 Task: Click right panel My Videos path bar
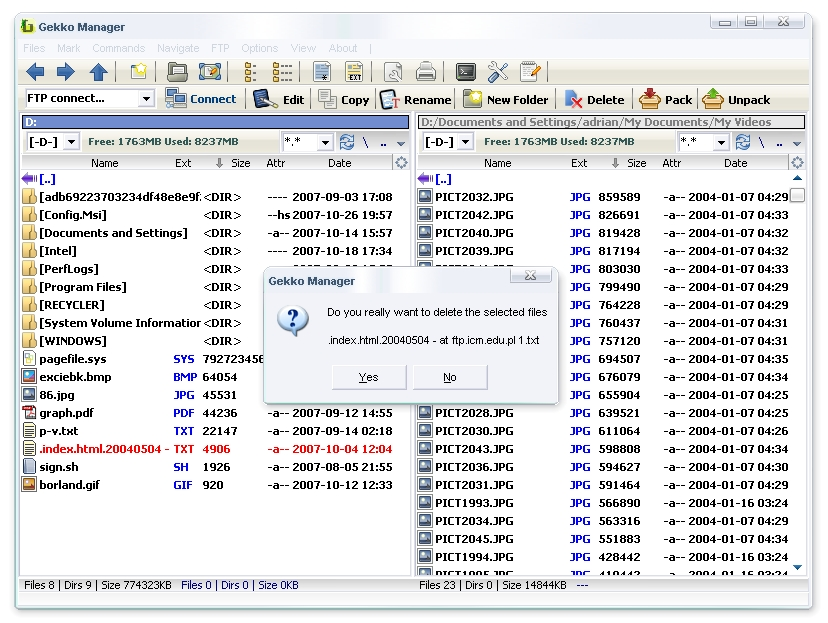(x=611, y=122)
